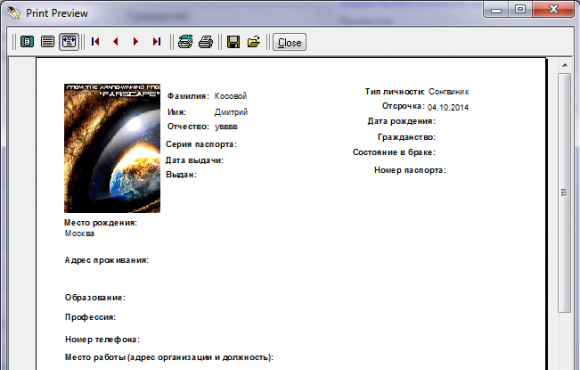Image resolution: width=580 pixels, height=370 pixels.
Task: Click the Print Preview window icon
Action: [14, 13]
